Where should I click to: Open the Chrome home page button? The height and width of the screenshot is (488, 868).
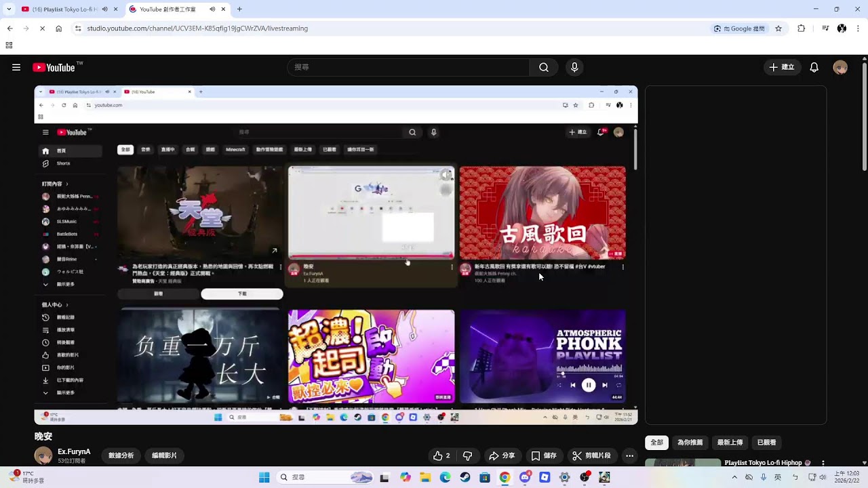point(59,28)
